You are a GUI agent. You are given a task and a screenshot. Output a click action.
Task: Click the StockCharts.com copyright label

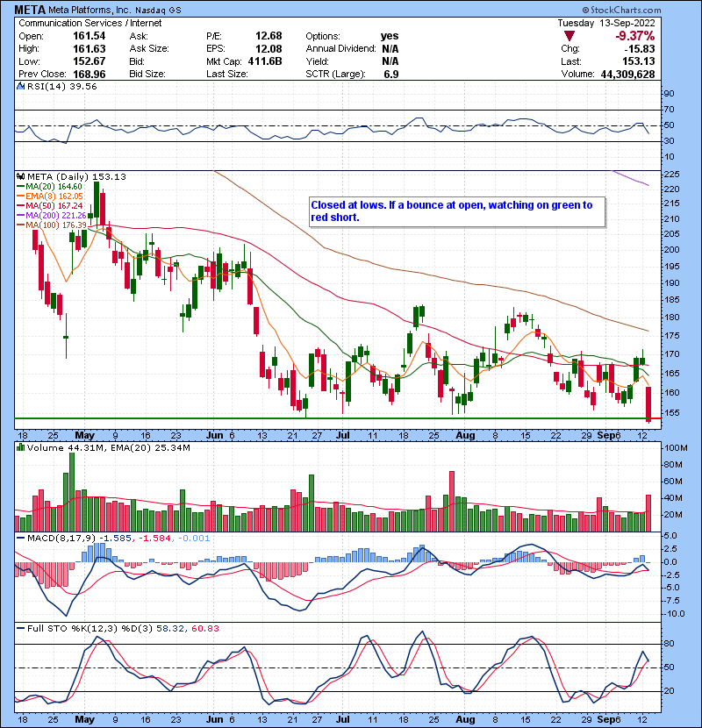click(x=621, y=10)
